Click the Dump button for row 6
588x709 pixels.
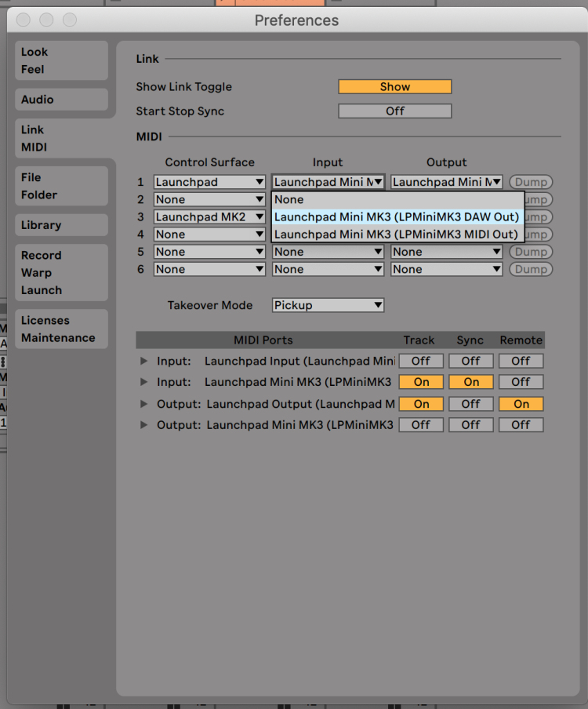[531, 269]
